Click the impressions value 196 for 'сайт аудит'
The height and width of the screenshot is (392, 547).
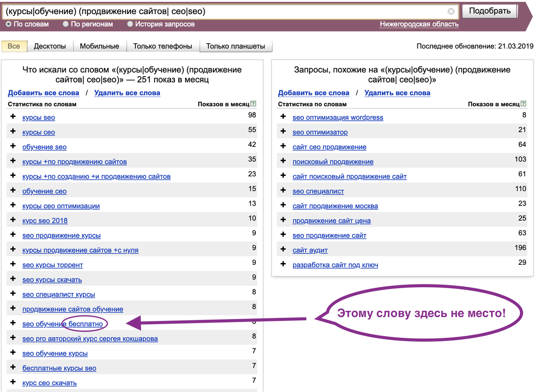(520, 248)
